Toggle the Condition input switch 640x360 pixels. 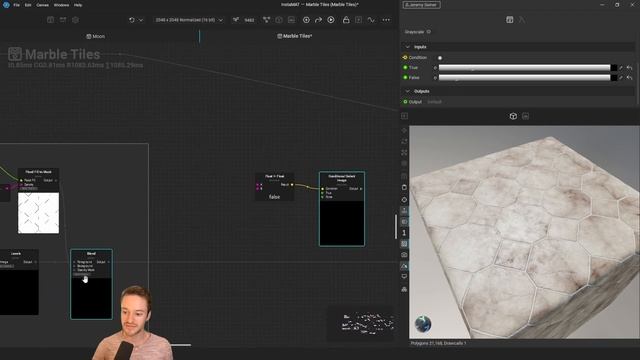point(440,58)
